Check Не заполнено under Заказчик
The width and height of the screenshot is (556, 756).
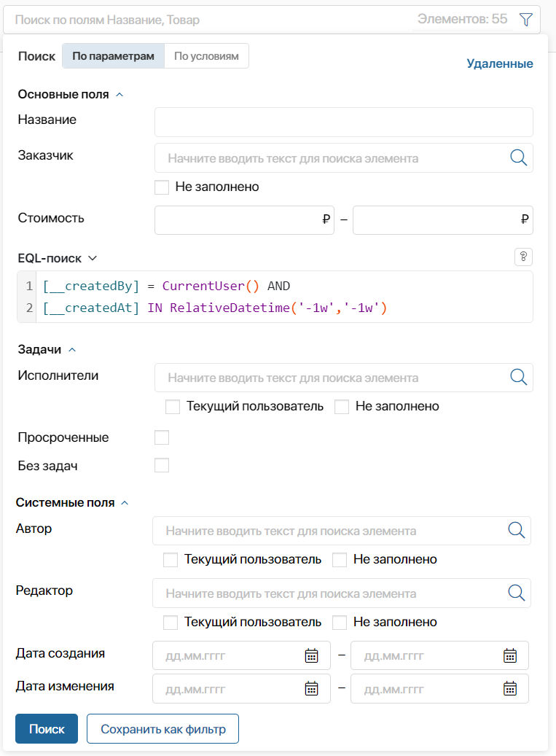pos(162,187)
